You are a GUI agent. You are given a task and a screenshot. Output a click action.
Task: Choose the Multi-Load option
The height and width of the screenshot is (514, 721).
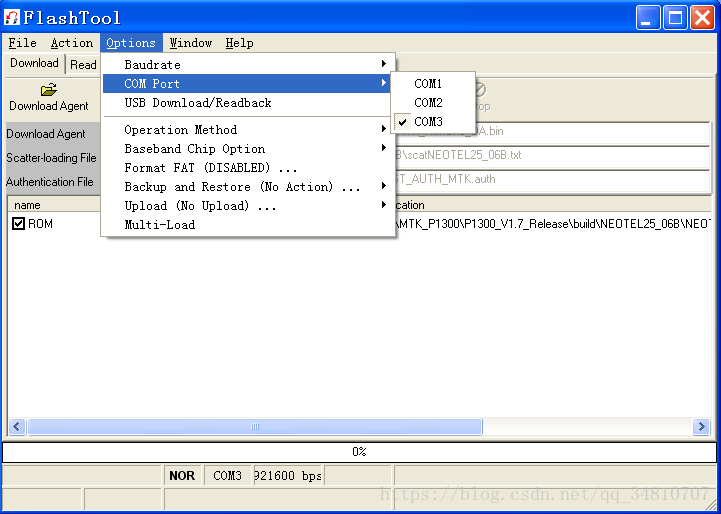(248, 224)
